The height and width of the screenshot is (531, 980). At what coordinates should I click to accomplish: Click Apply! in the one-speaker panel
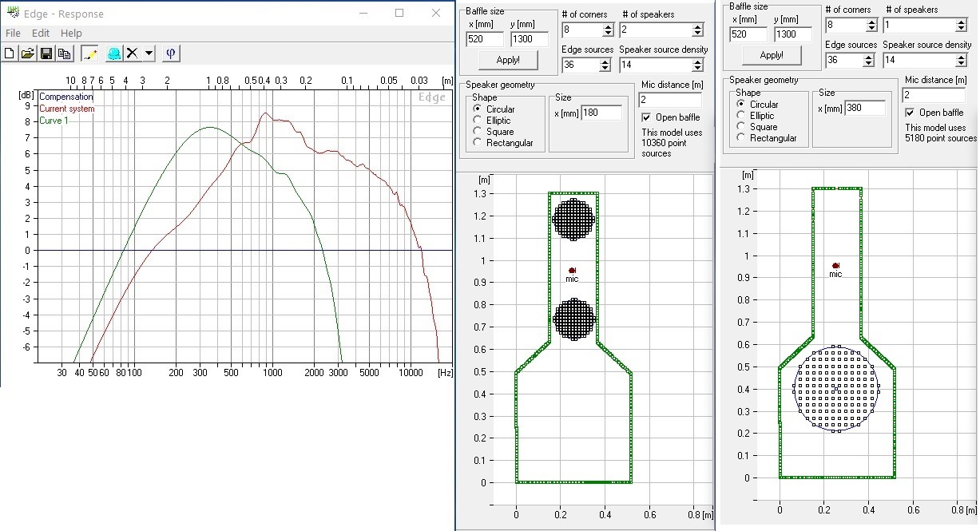pyautogui.click(x=772, y=55)
